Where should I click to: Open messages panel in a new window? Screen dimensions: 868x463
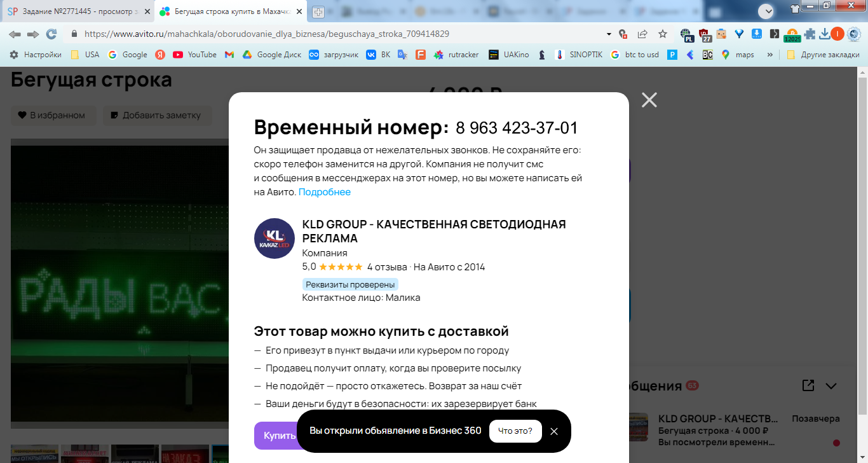point(808,385)
